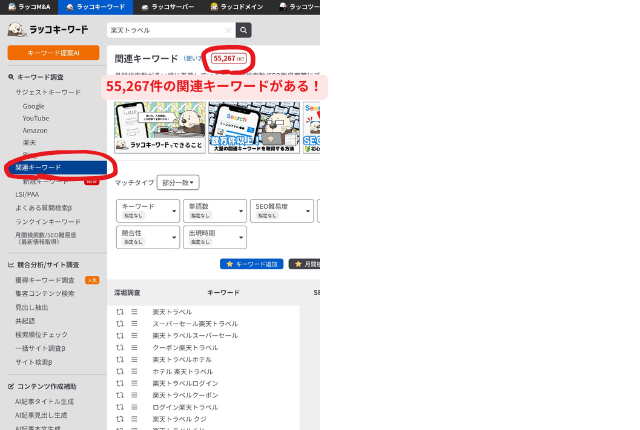This screenshot has height=430, width=640.
Task: Click the re-search arrows icon for 楽天トラベルホテル
Action: pos(119,360)
